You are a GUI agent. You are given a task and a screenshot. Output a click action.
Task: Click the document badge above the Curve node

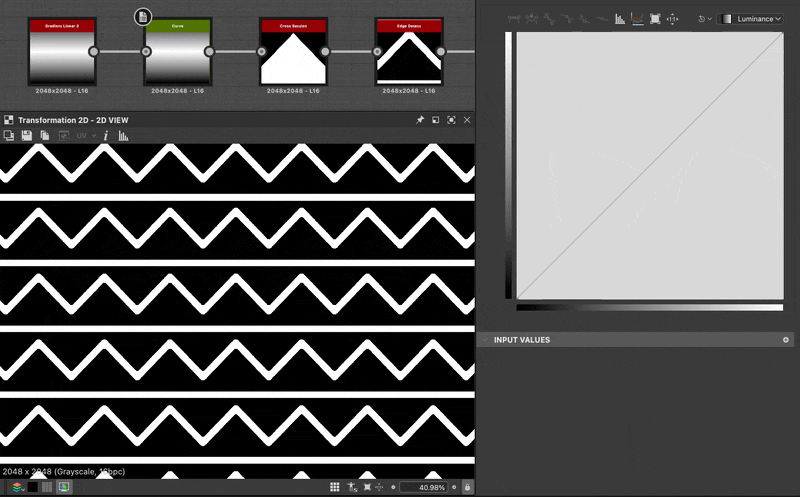[143, 17]
